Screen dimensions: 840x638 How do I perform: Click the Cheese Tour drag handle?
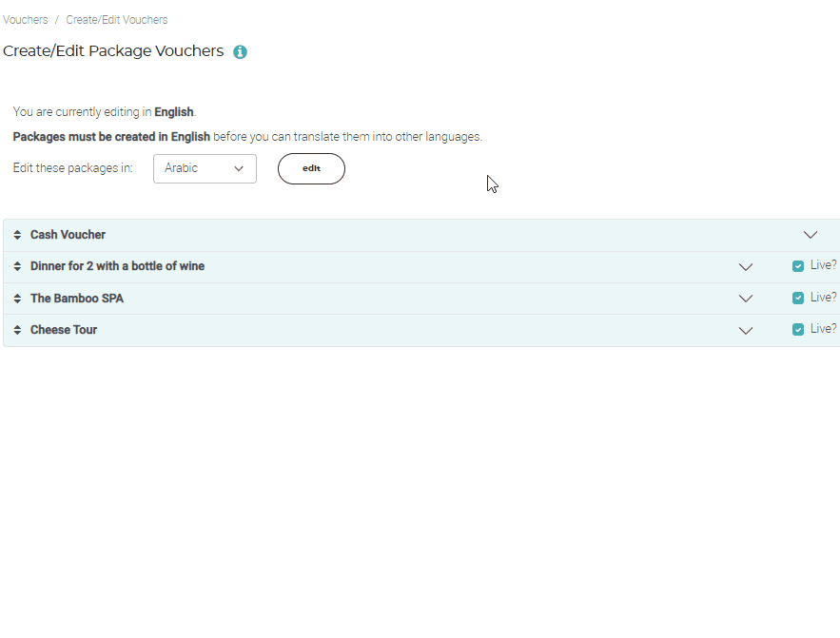17,330
